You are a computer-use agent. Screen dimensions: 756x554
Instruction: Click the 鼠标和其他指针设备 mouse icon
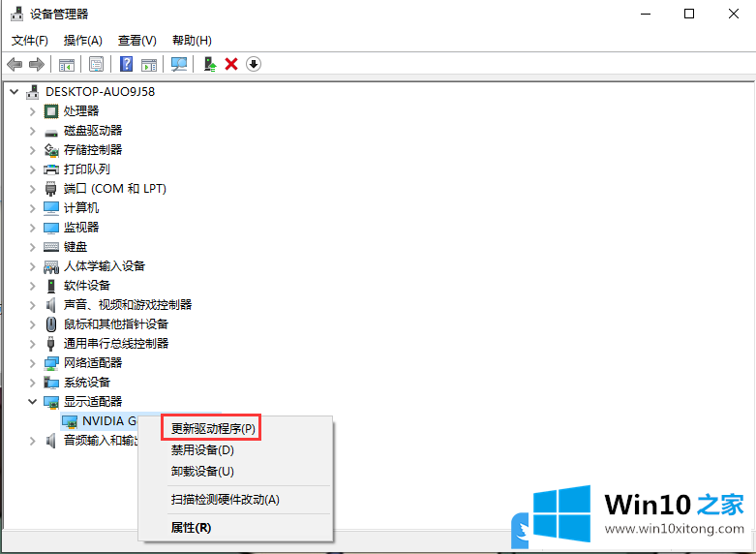51,324
